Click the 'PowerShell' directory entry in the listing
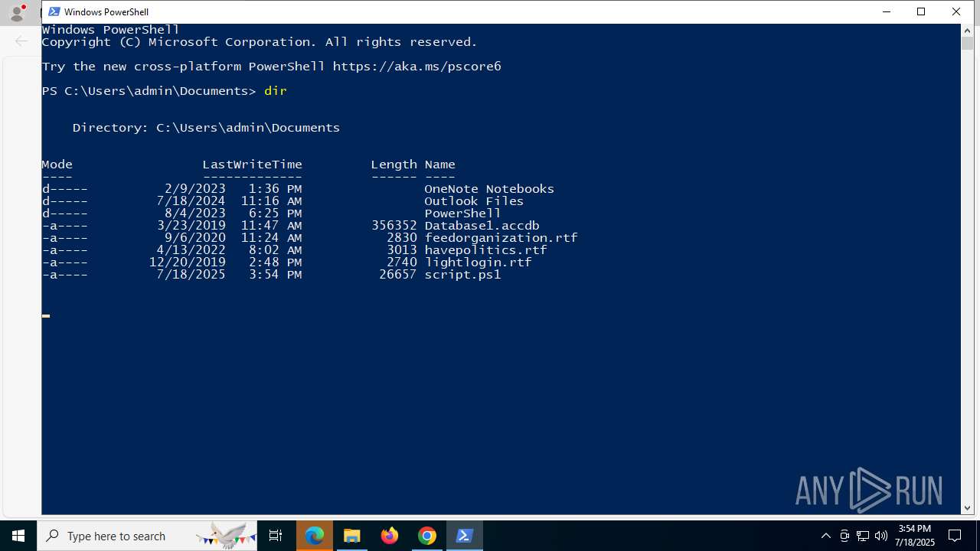 click(x=462, y=214)
